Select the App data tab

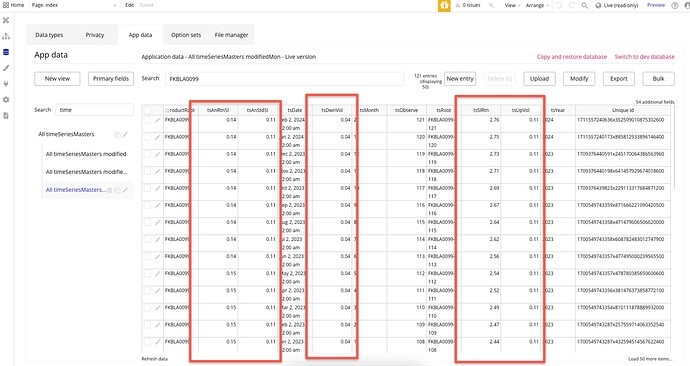tap(140, 35)
